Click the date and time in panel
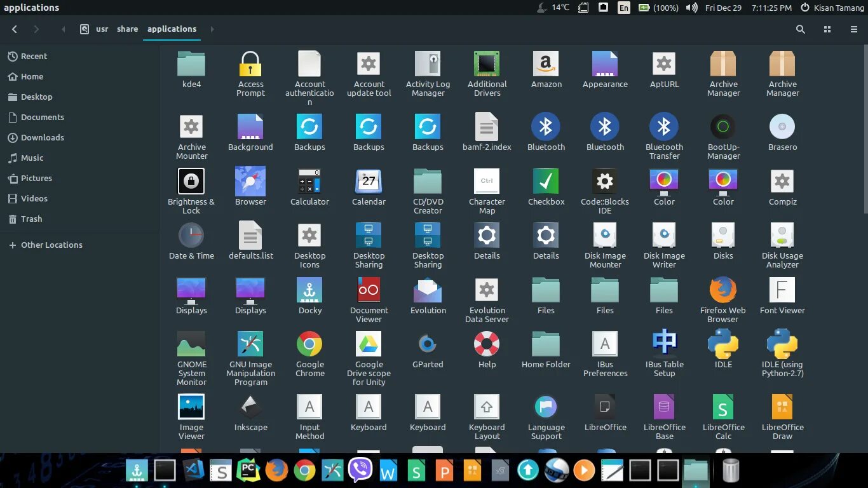 coord(749,8)
